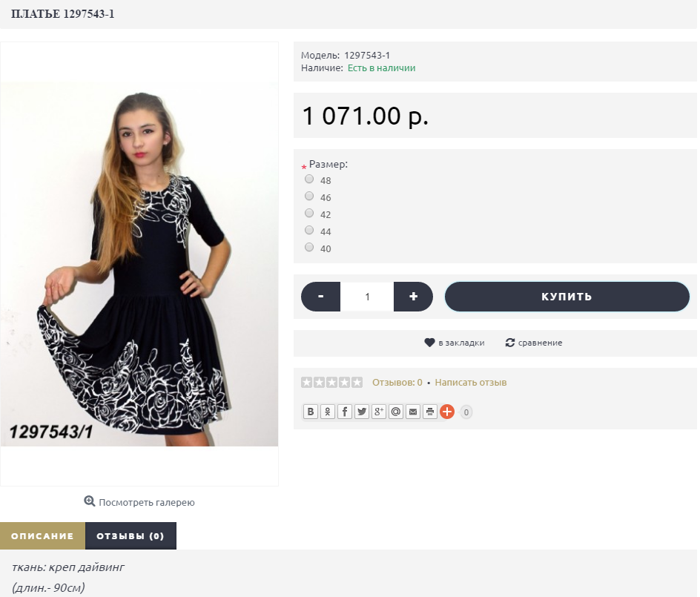Image resolution: width=700 pixels, height=597 pixels.
Task: Add to comparison via 'сравнение'
Action: [540, 343]
